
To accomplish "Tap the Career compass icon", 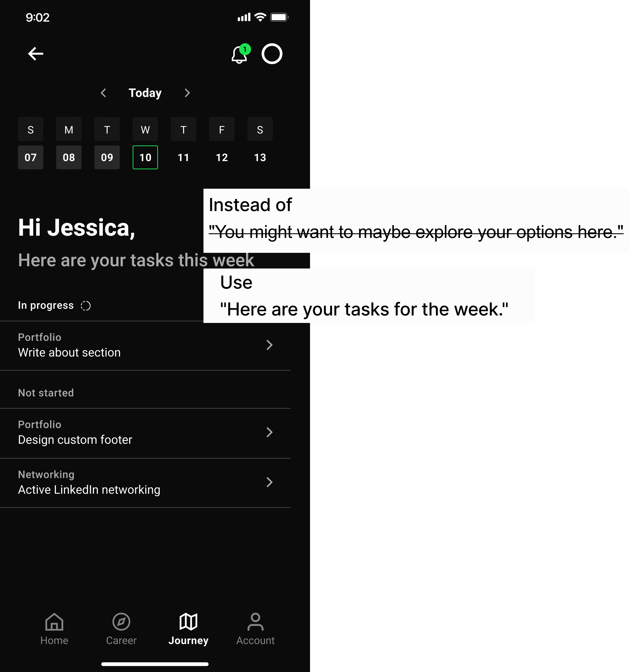I will (x=121, y=622).
